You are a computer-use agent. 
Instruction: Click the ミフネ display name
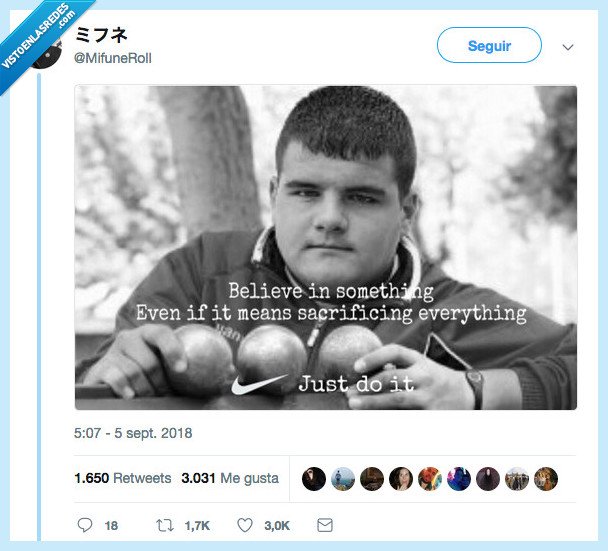(101, 35)
